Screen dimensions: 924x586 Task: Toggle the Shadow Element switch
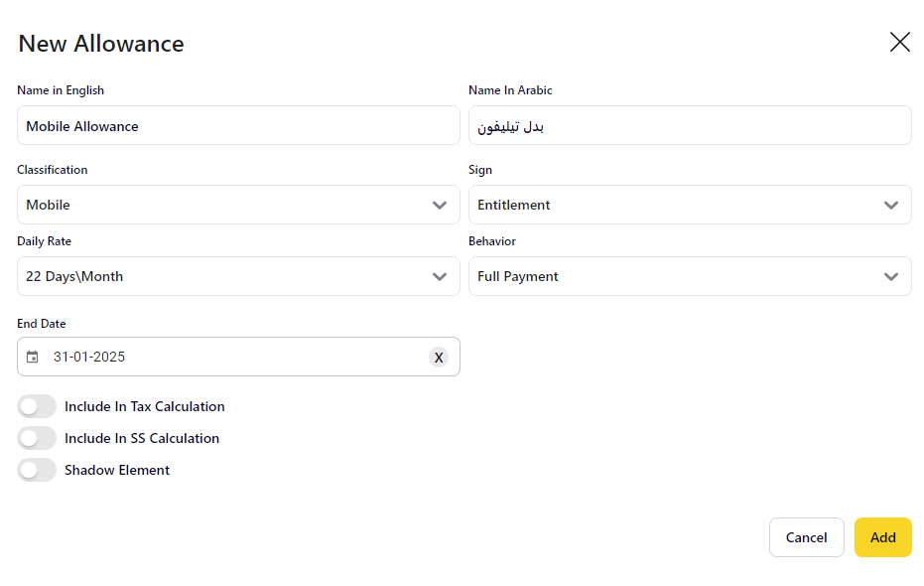tap(37, 470)
